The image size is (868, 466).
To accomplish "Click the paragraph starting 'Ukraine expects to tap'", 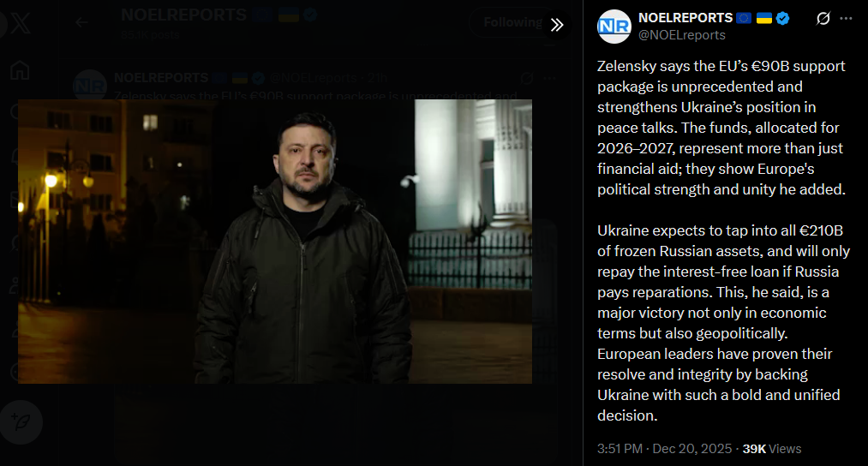I will click(723, 323).
